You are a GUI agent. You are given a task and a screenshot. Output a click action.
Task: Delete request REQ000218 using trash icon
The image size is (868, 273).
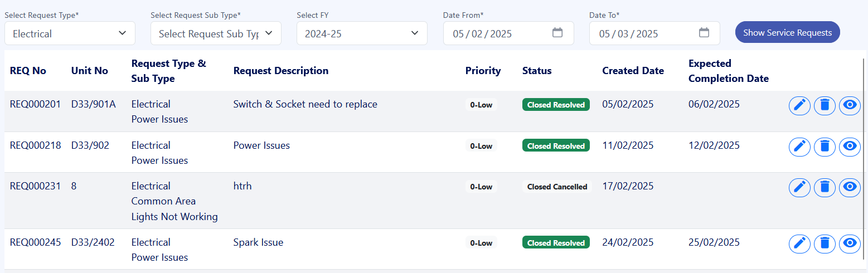tap(825, 147)
